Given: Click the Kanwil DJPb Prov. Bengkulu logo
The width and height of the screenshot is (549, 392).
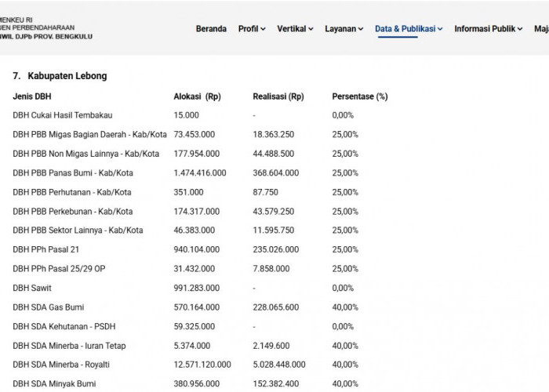Looking at the screenshot, I should pyautogui.click(x=45, y=28).
